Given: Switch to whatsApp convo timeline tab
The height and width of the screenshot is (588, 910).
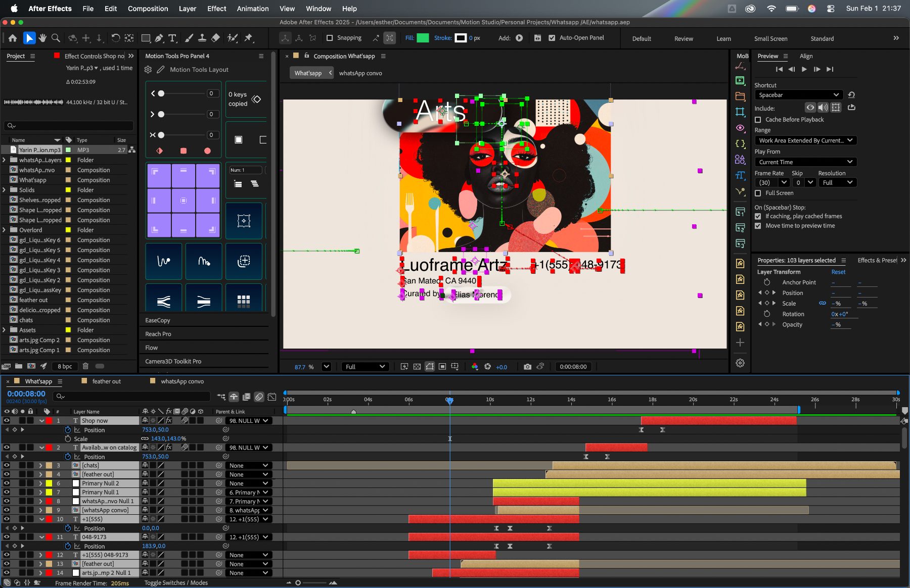Looking at the screenshot, I should tap(182, 381).
